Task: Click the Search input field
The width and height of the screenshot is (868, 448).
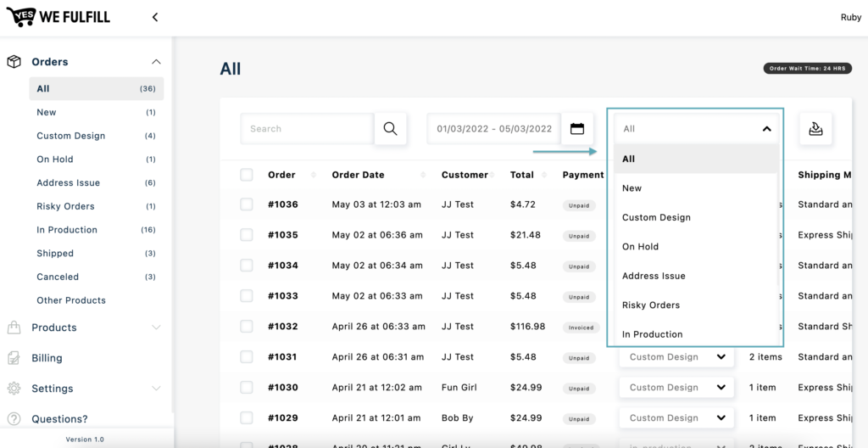Action: tap(307, 129)
